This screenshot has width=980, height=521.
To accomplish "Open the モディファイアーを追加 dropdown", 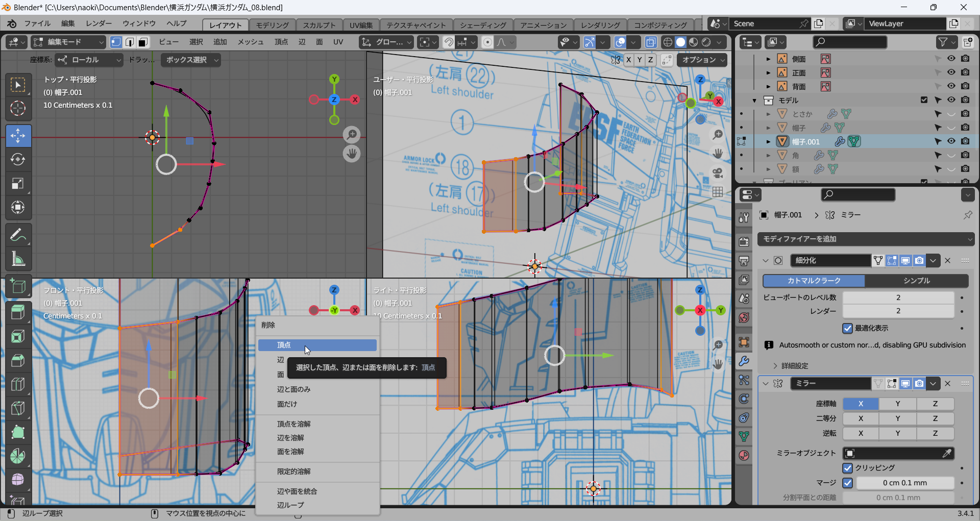I will [865, 239].
